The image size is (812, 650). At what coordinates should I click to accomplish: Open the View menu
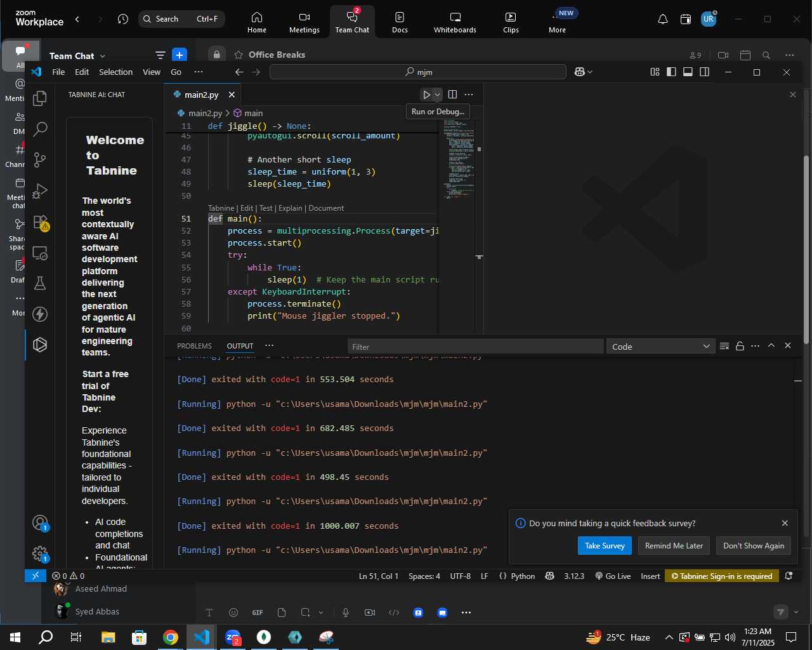(152, 72)
